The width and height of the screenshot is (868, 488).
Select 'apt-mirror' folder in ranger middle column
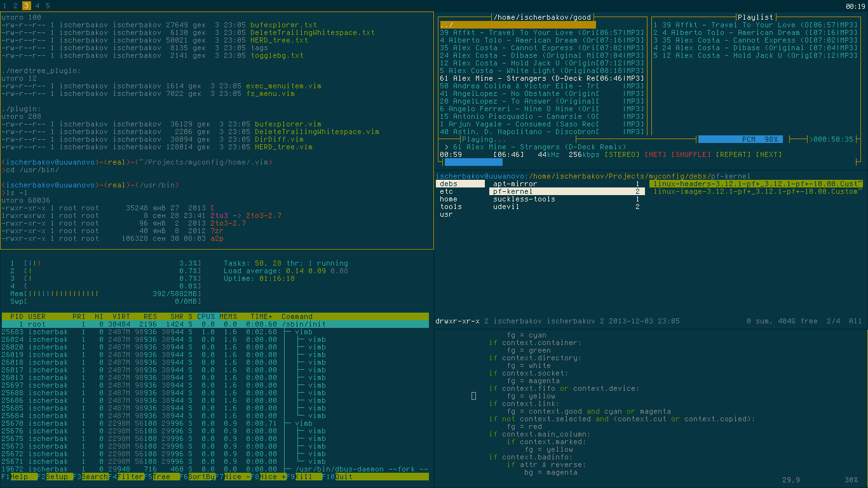coord(567,184)
